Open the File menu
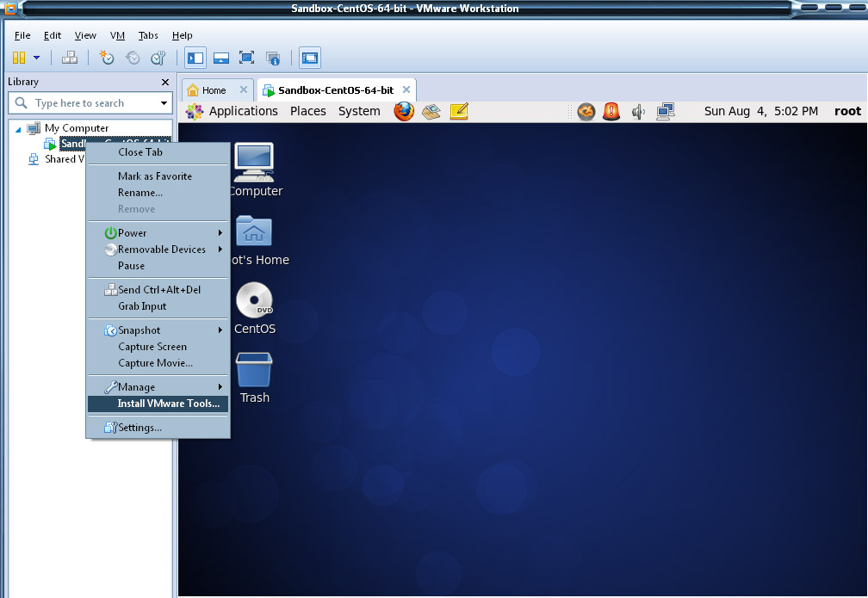Viewport: 868px width, 598px height. (22, 35)
